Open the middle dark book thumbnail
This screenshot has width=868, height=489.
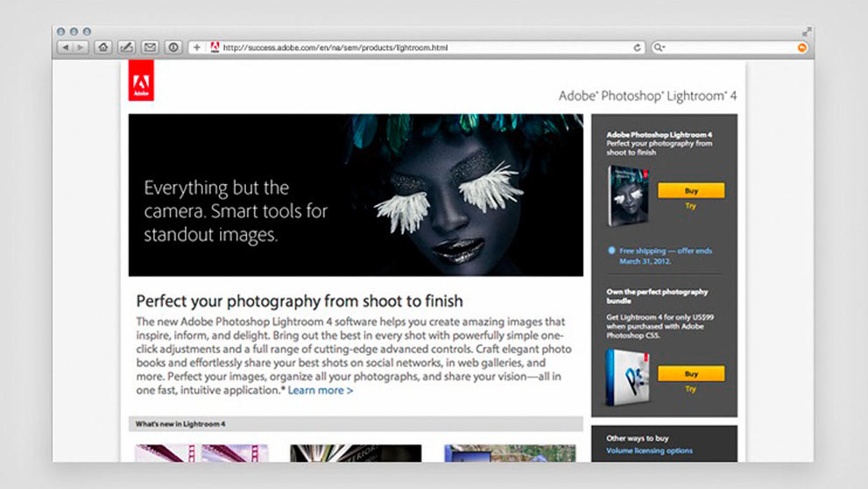tap(356, 453)
